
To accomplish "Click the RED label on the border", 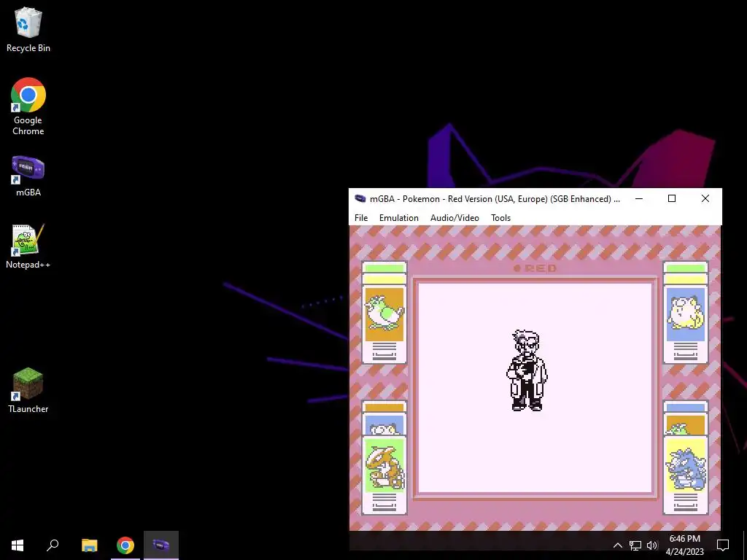I will 535,268.
